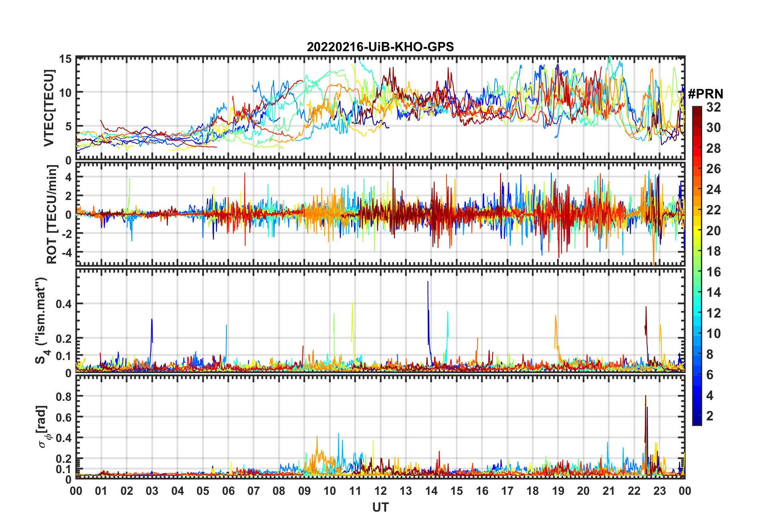Click colorbar tick label 10

(713, 334)
